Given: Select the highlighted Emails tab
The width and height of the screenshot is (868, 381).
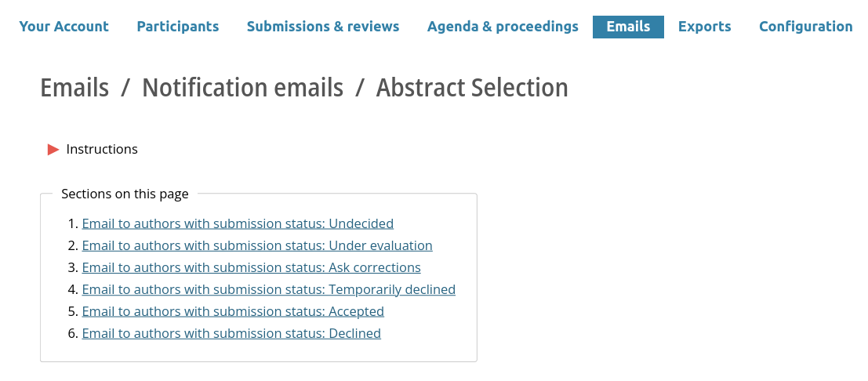Looking at the screenshot, I should point(628,27).
